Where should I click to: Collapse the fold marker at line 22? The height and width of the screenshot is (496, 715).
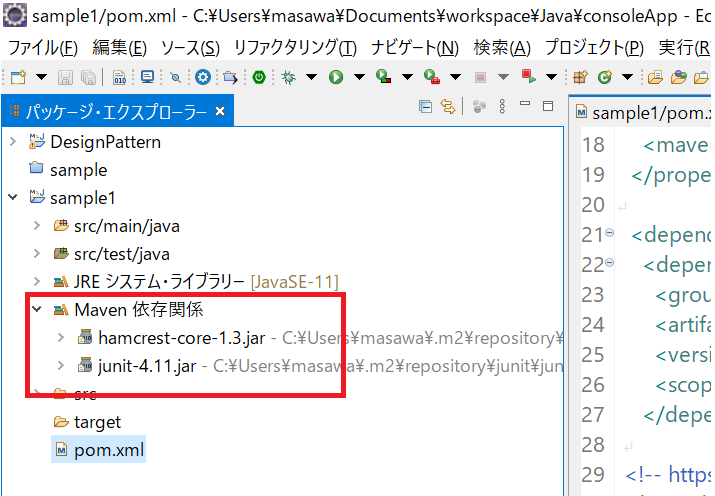[x=610, y=263]
